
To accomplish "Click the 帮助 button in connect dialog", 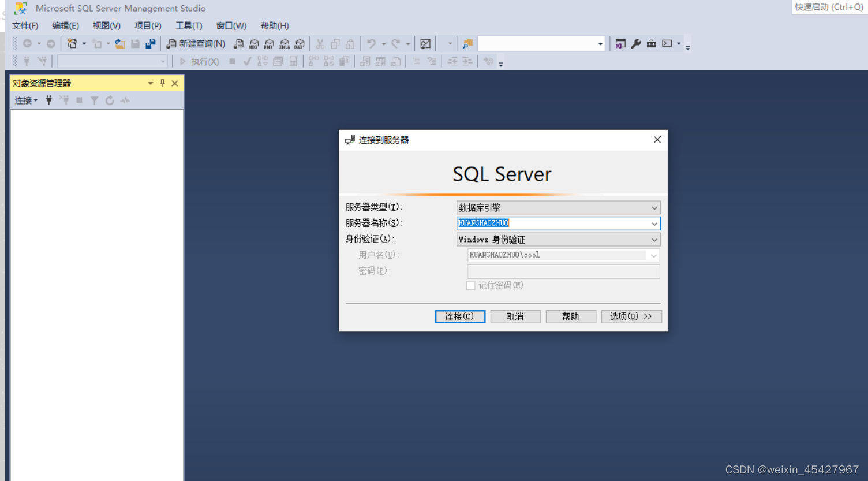I will 571,316.
